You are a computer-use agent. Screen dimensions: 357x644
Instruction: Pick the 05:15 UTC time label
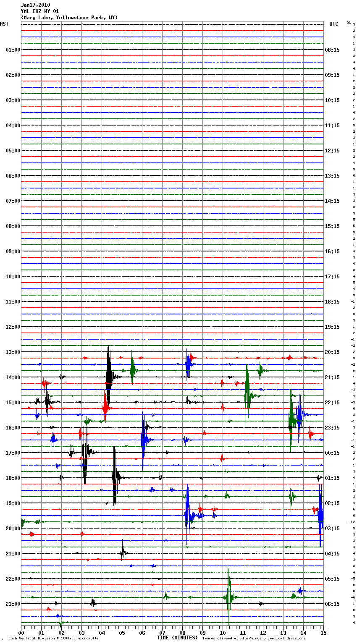tap(332, 579)
